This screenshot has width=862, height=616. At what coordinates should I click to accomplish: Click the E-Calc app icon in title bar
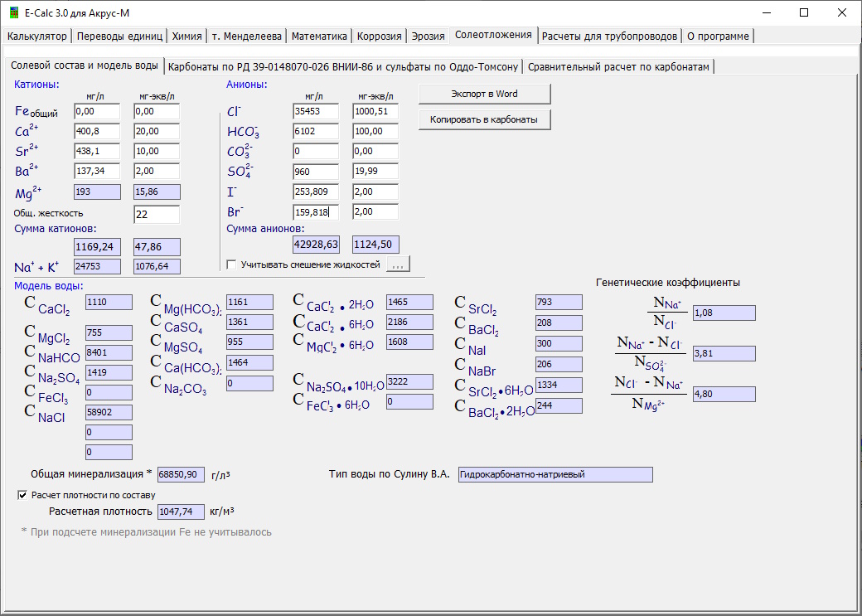coord(13,12)
